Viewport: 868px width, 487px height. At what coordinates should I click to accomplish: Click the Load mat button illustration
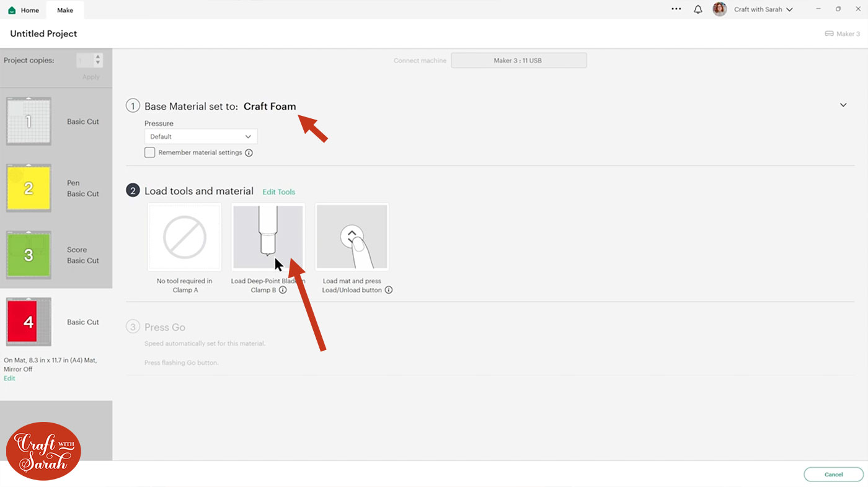pos(352,237)
